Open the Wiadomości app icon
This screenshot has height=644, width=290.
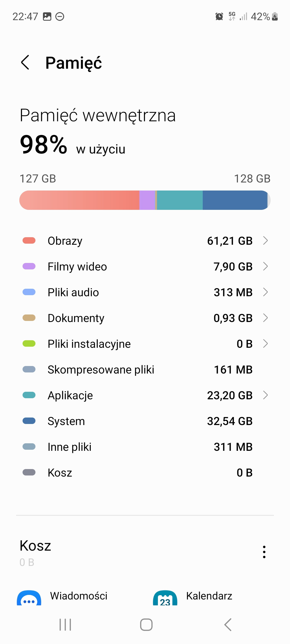pyautogui.click(x=29, y=598)
